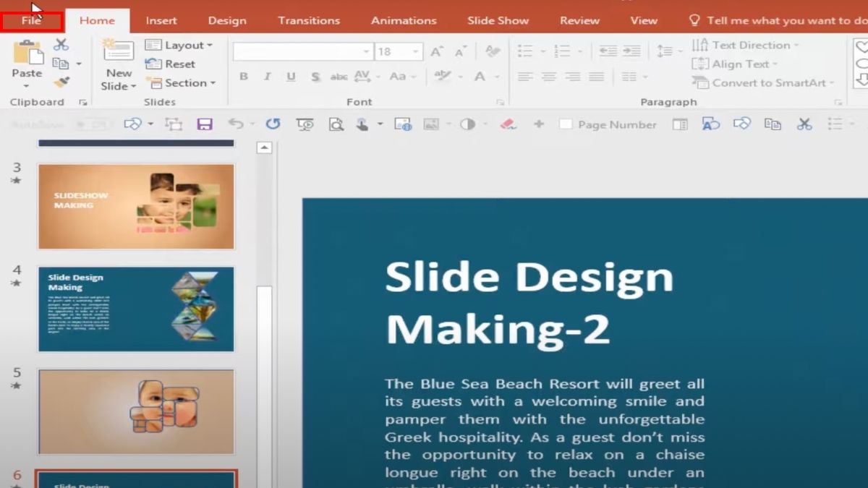Viewport: 868px width, 488px height.
Task: Toggle Justify paragraph alignment
Action: (597, 77)
